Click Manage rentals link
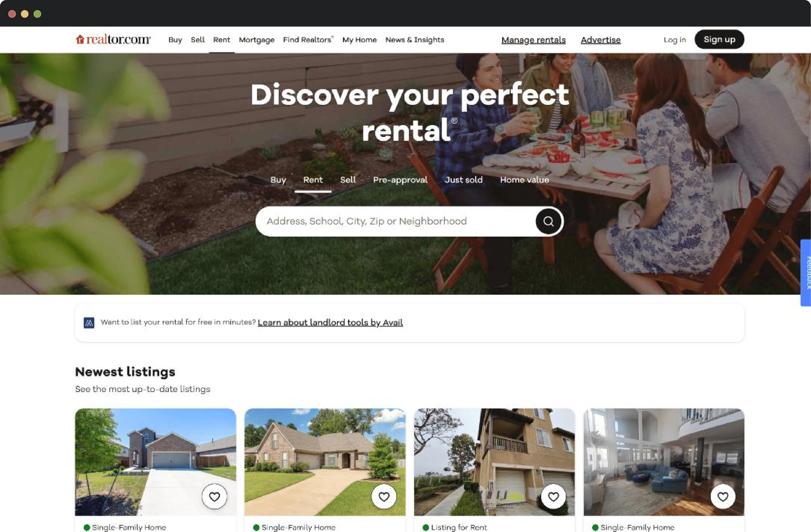811x532 pixels. coord(533,39)
